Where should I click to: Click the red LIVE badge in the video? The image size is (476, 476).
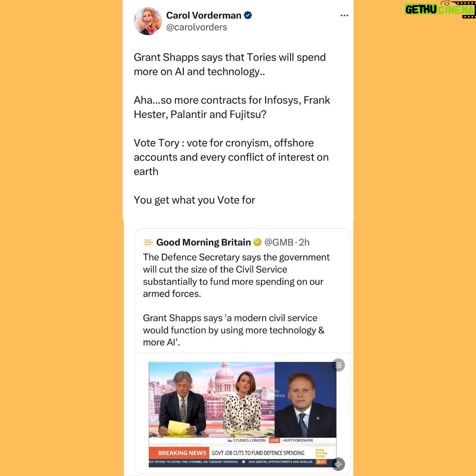[274, 440]
